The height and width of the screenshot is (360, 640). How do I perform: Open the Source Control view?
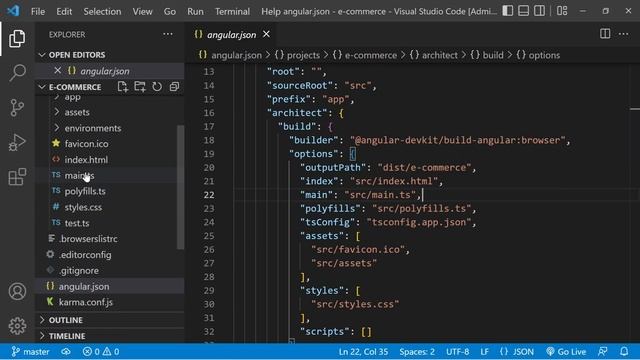(17, 108)
